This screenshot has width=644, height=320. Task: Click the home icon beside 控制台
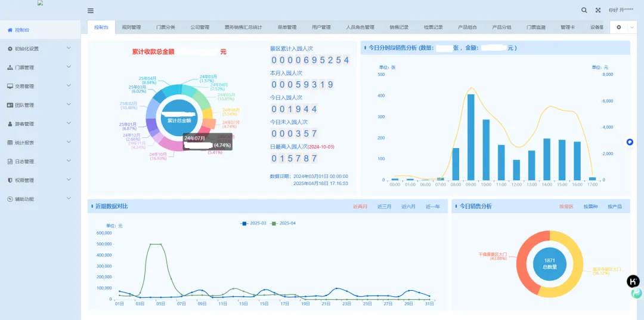tap(10, 30)
